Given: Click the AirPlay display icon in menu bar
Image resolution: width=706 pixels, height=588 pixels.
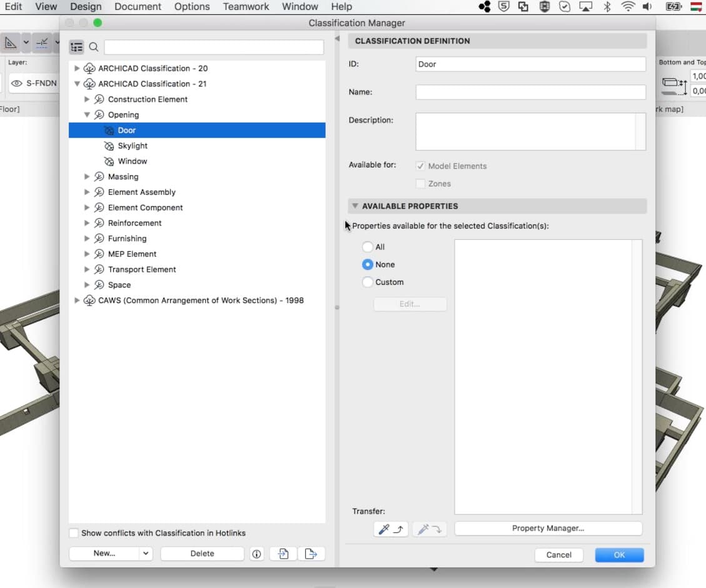Looking at the screenshot, I should pos(585,7).
